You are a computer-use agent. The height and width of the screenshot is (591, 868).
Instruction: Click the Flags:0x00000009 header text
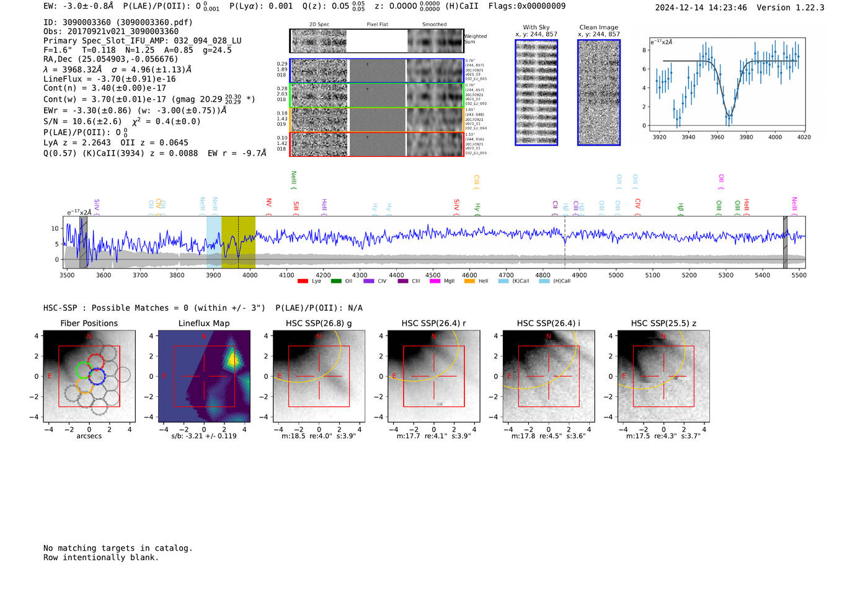pos(527,6)
